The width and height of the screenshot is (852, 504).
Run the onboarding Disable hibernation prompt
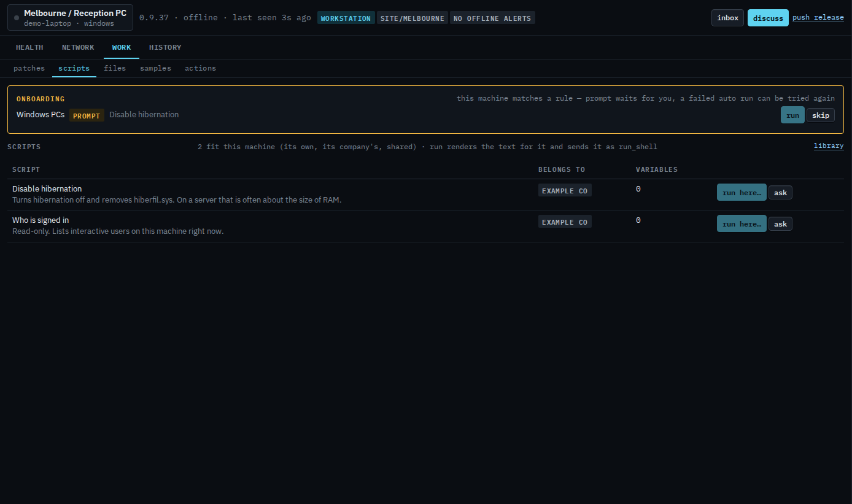[x=792, y=115]
